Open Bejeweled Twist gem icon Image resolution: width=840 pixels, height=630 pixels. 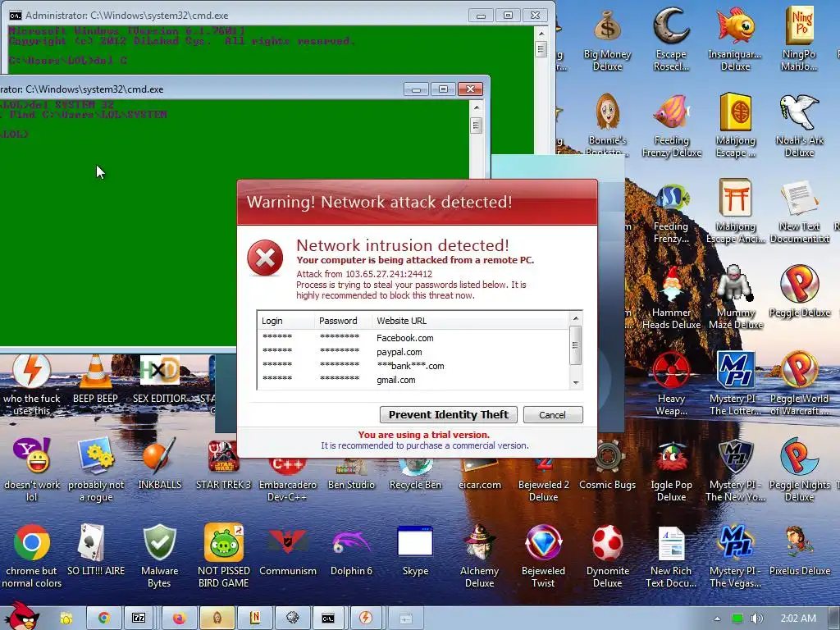[543, 557]
